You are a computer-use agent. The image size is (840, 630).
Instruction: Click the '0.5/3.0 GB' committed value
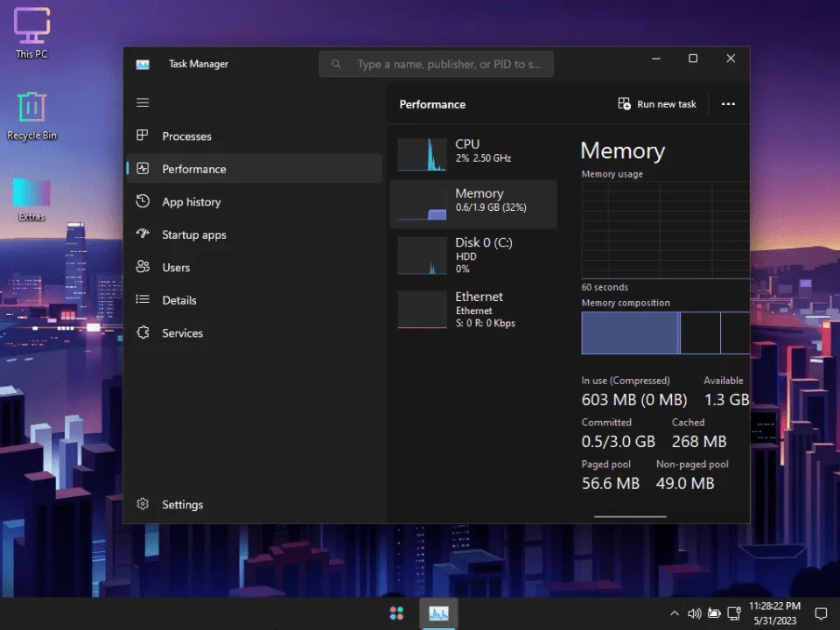point(619,441)
